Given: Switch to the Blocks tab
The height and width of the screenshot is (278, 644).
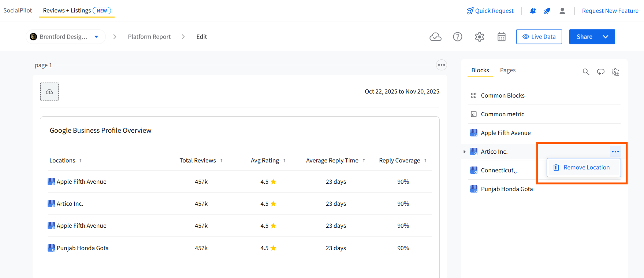Looking at the screenshot, I should tap(480, 70).
